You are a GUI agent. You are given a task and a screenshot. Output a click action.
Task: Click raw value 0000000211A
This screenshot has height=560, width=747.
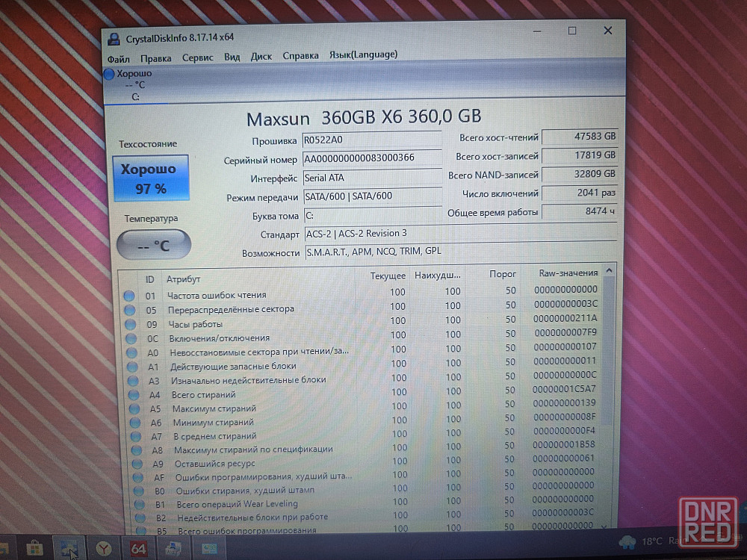(x=565, y=318)
